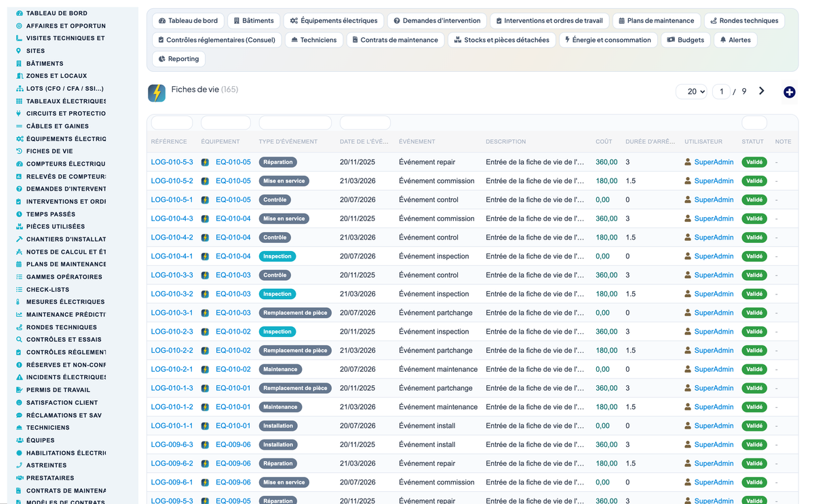Click equipment icon in row LOG-010-5-3

tap(205, 162)
